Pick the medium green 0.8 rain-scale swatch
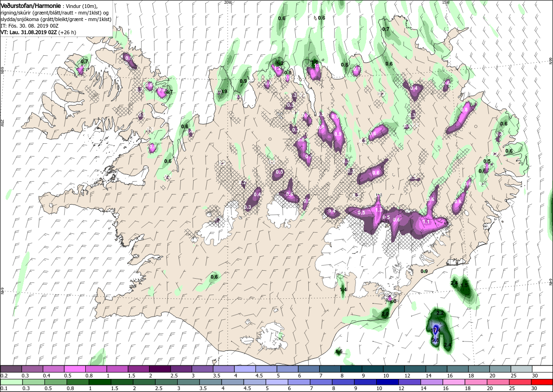Viewport: 553px width, 392px height. tap(78, 383)
